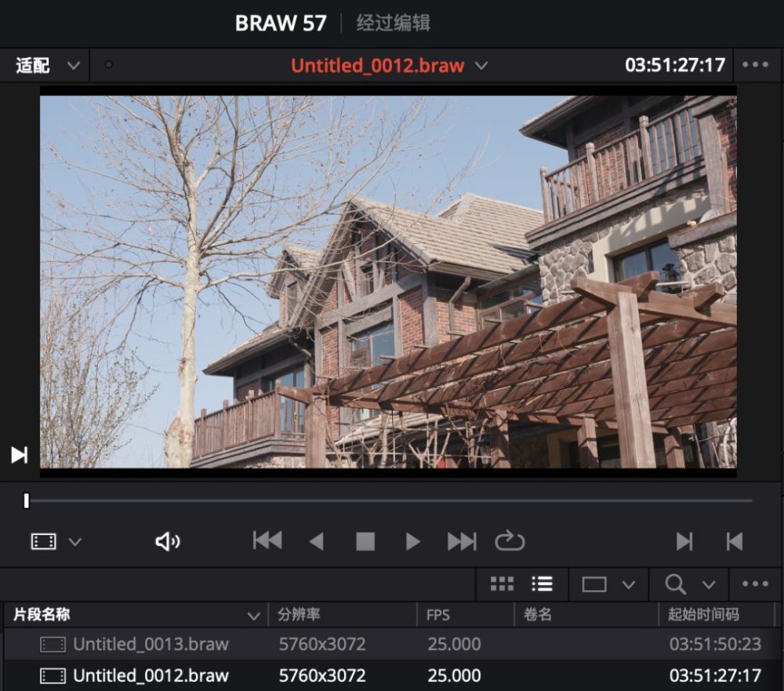This screenshot has height=691, width=784.
Task: Expand the search filter dropdown arrow
Action: [709, 584]
